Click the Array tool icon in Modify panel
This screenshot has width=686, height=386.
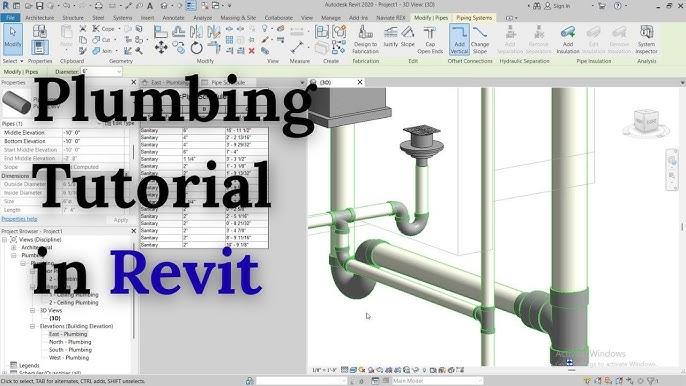coord(229,40)
